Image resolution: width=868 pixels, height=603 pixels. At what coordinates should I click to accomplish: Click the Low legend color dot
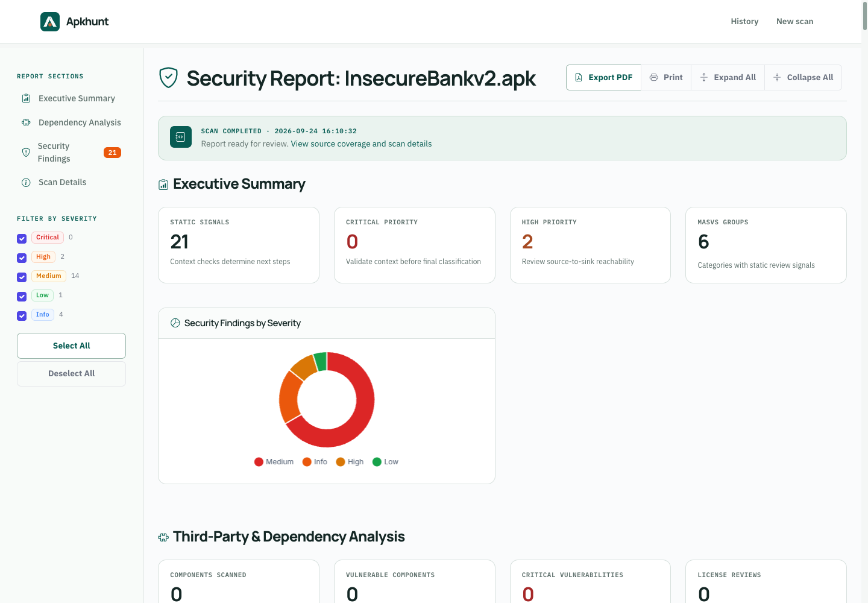click(x=377, y=462)
